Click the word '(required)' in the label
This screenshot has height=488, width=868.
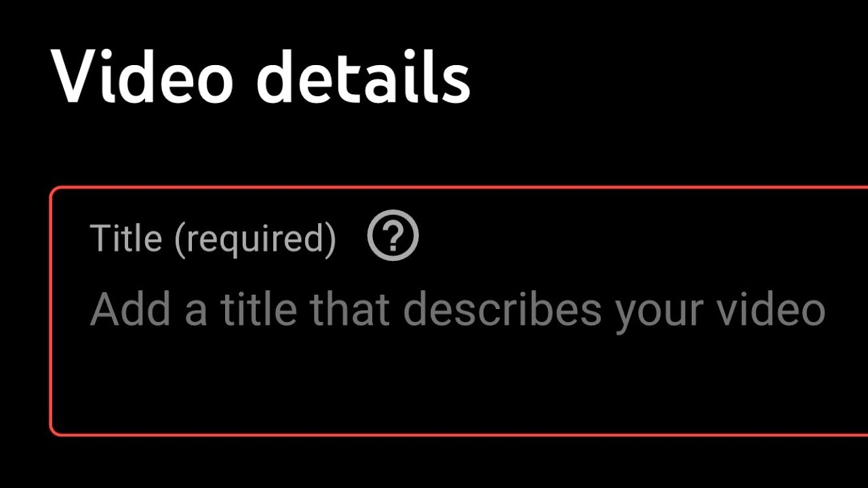coord(255,239)
